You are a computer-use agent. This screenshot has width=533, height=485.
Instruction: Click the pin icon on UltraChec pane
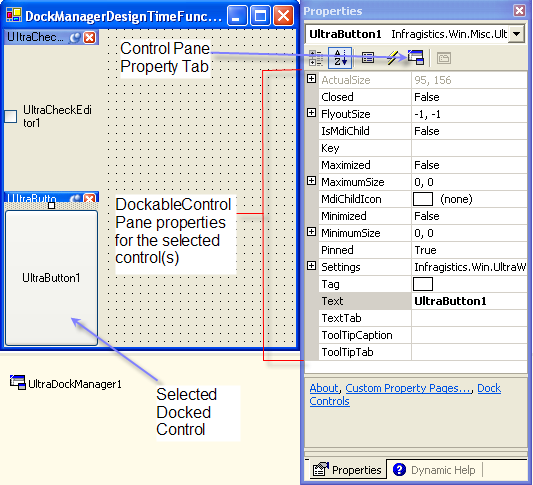click(x=74, y=37)
